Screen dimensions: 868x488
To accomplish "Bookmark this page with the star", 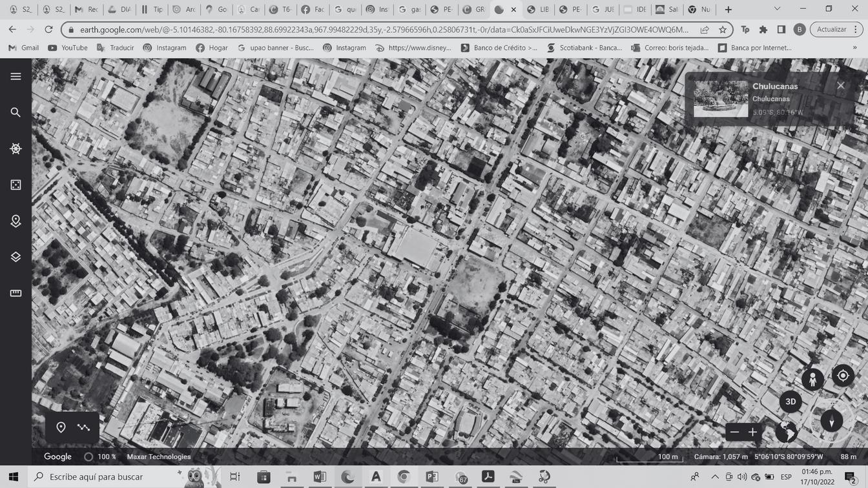I will (723, 30).
